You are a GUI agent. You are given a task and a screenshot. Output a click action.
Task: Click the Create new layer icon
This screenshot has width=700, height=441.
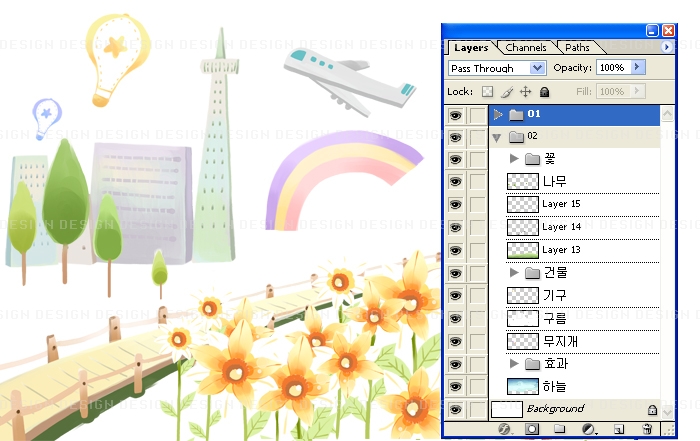[x=619, y=429]
